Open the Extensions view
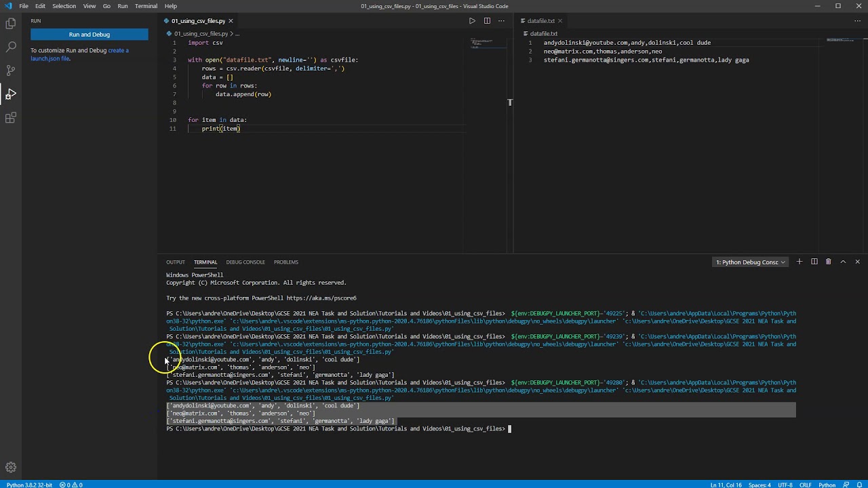The height and width of the screenshot is (488, 868). pos(11,118)
